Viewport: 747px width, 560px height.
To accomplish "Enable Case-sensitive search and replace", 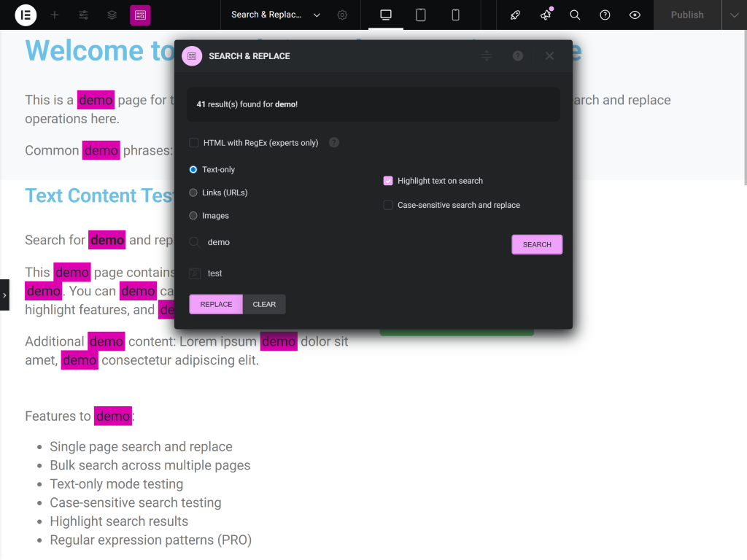I will 387,205.
